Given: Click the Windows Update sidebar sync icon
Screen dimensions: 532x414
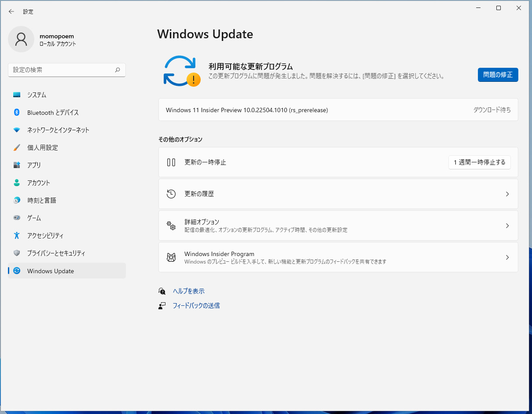Looking at the screenshot, I should point(17,271).
